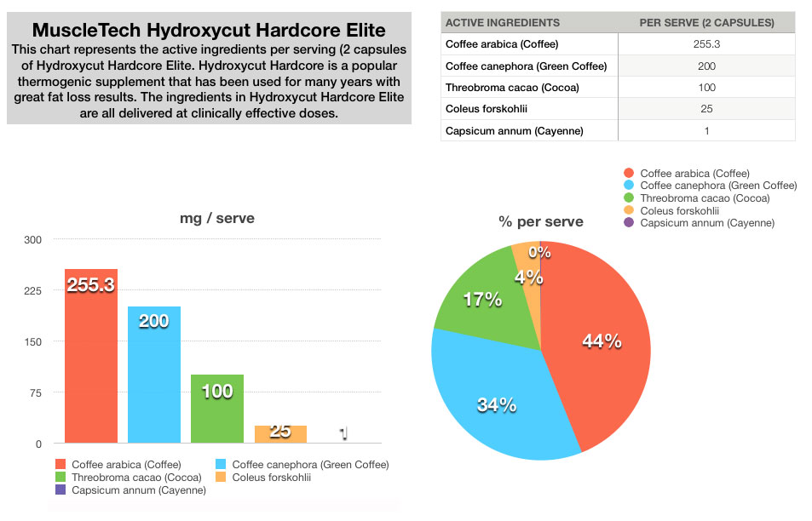Screen dimensions: 812x521
Task: Click "Coleus forskohlii" text in bar chart legend
Action: coord(271,477)
